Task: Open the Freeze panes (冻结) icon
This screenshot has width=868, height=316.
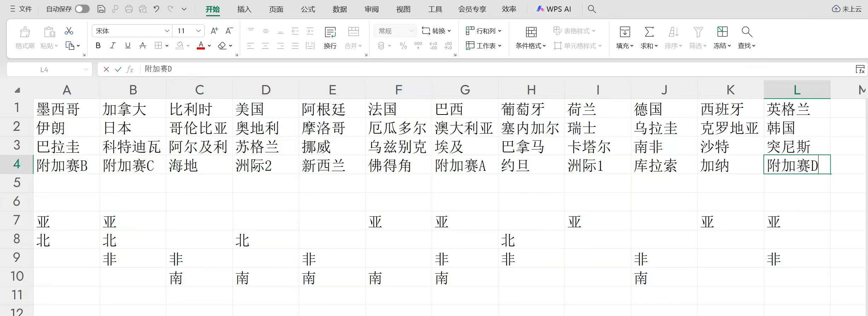Action: tap(722, 32)
